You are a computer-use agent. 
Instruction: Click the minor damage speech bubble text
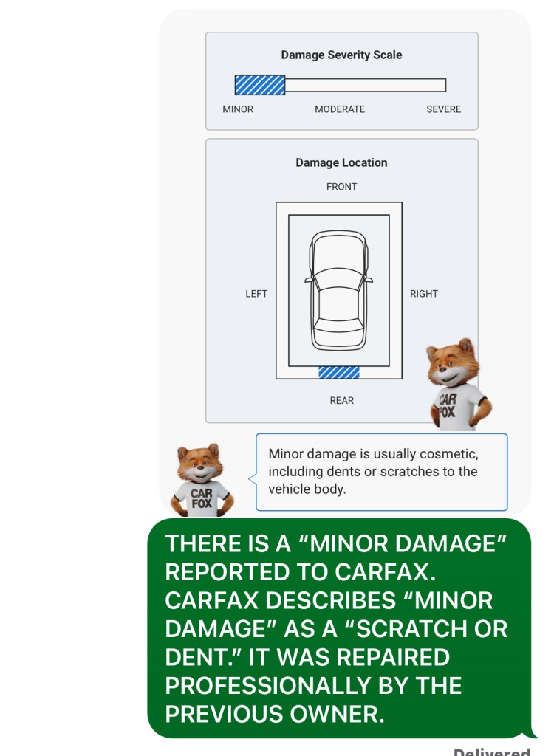point(373,472)
